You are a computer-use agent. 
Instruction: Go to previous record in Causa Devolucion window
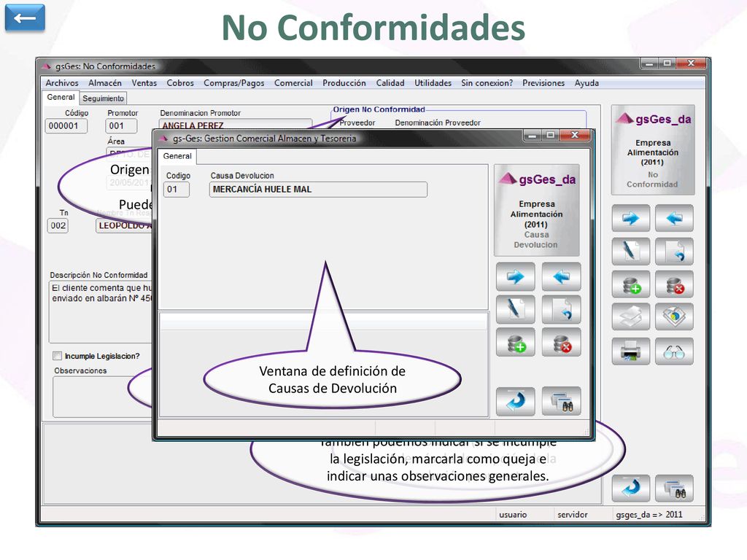[561, 276]
